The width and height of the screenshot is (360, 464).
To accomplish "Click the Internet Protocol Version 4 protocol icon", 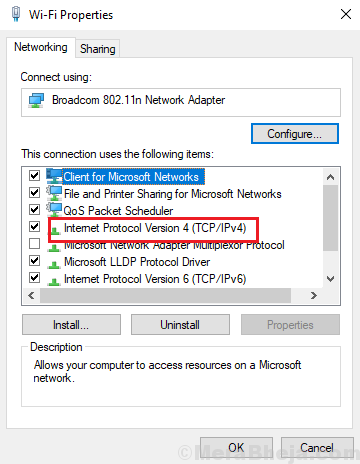I will tap(55, 230).
